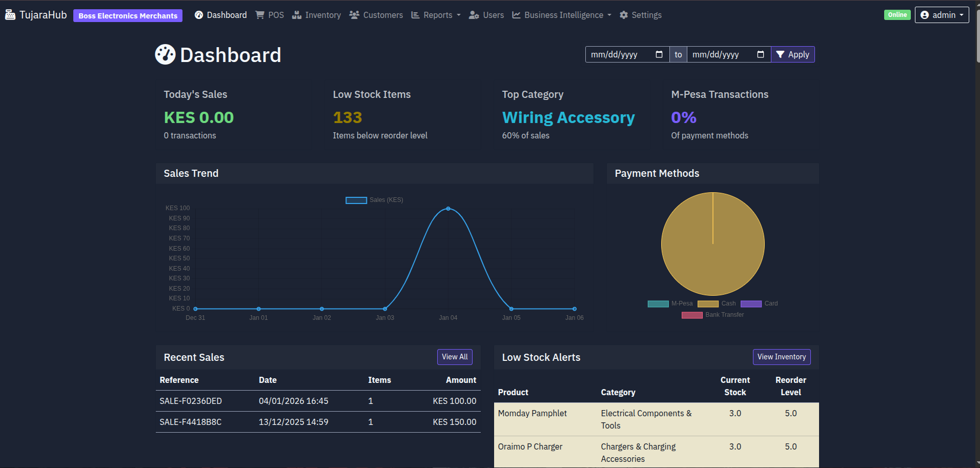The width and height of the screenshot is (980, 468).
Task: Open Settings using the gear icon
Action: tap(623, 15)
